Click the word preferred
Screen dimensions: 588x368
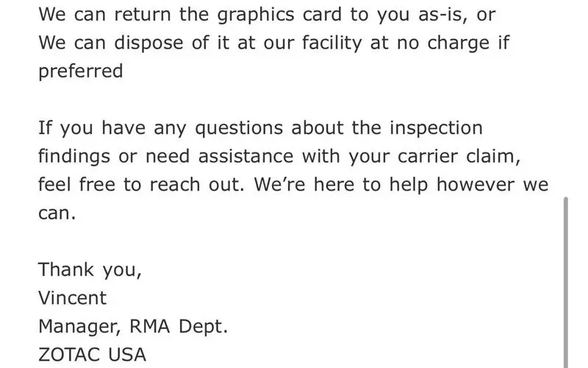81,73
